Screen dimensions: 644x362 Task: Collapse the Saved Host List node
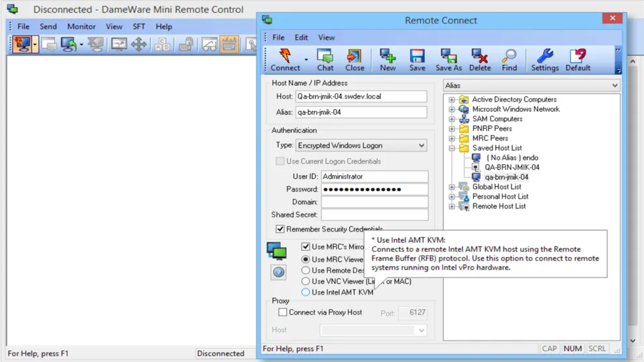point(452,148)
